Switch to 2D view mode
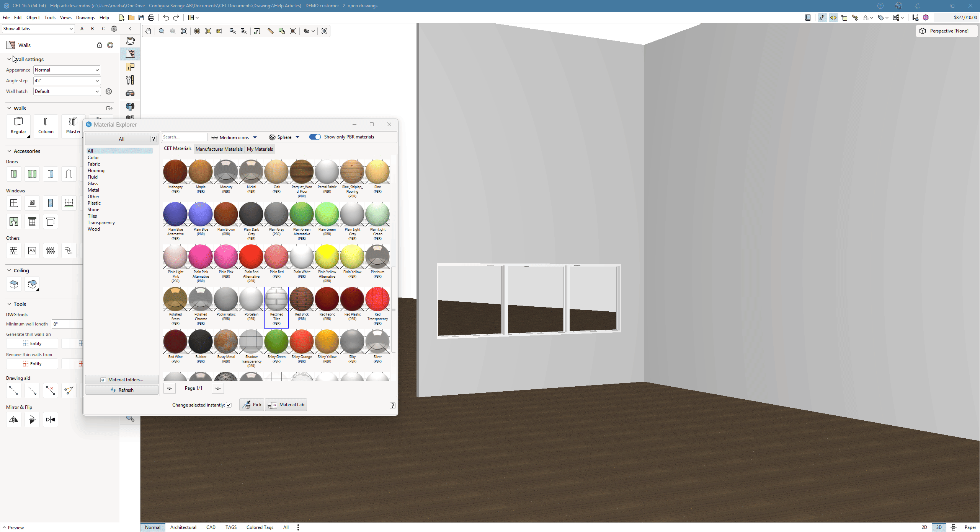 click(924, 527)
